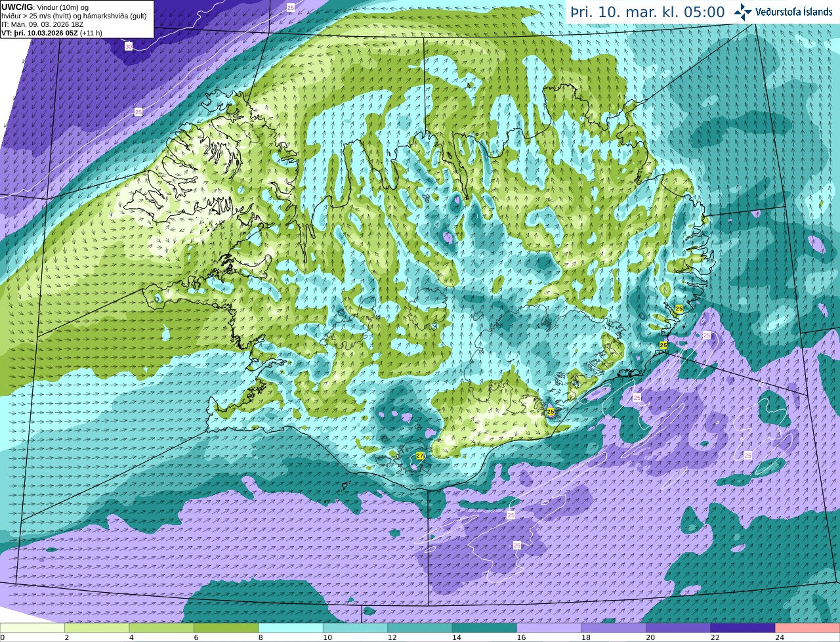Screen dimensions: 840x642
Task: Click the scale label 18
Action: (x=586, y=637)
